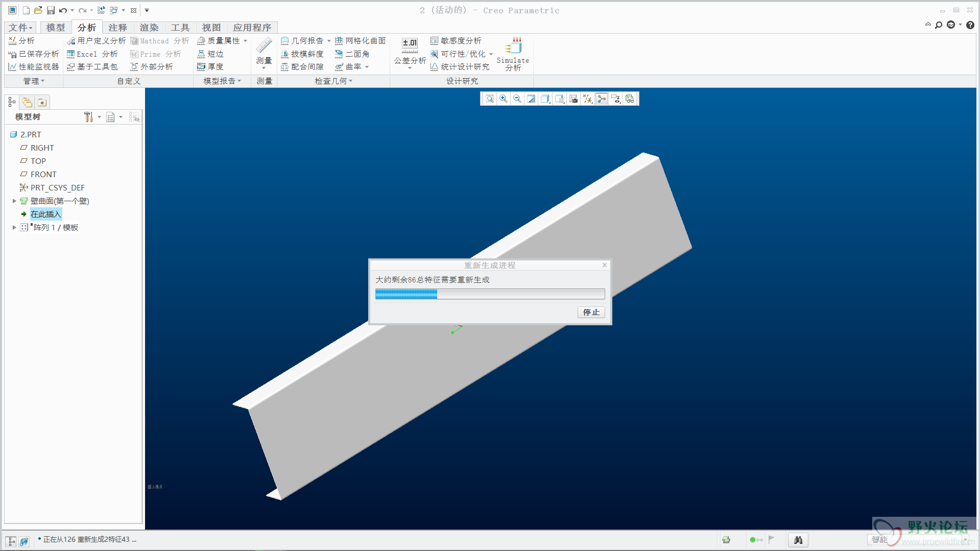This screenshot has width=980, height=551.
Task: Click the Zoom Out magnifier icon
Action: tap(517, 99)
